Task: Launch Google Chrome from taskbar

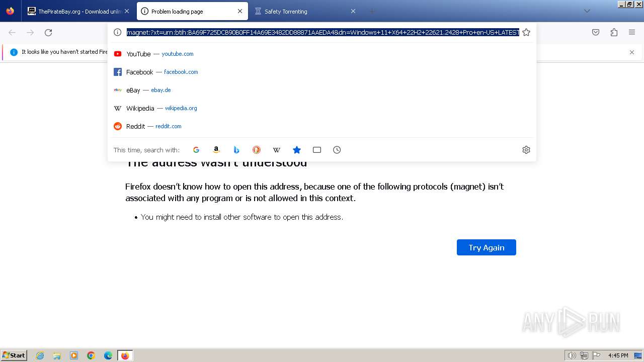Action: point(91,355)
